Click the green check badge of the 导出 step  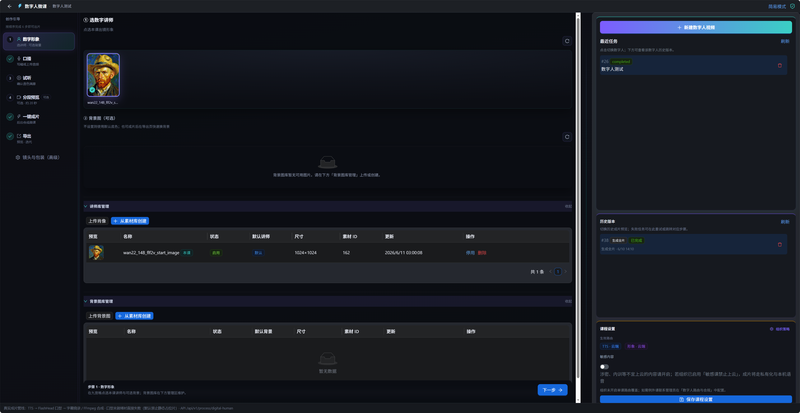click(x=10, y=136)
